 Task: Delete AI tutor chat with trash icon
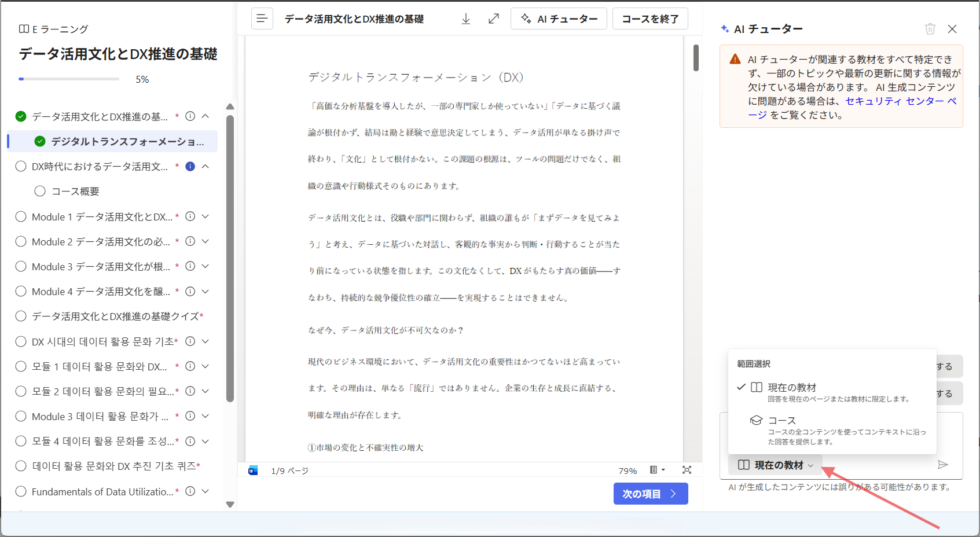930,29
